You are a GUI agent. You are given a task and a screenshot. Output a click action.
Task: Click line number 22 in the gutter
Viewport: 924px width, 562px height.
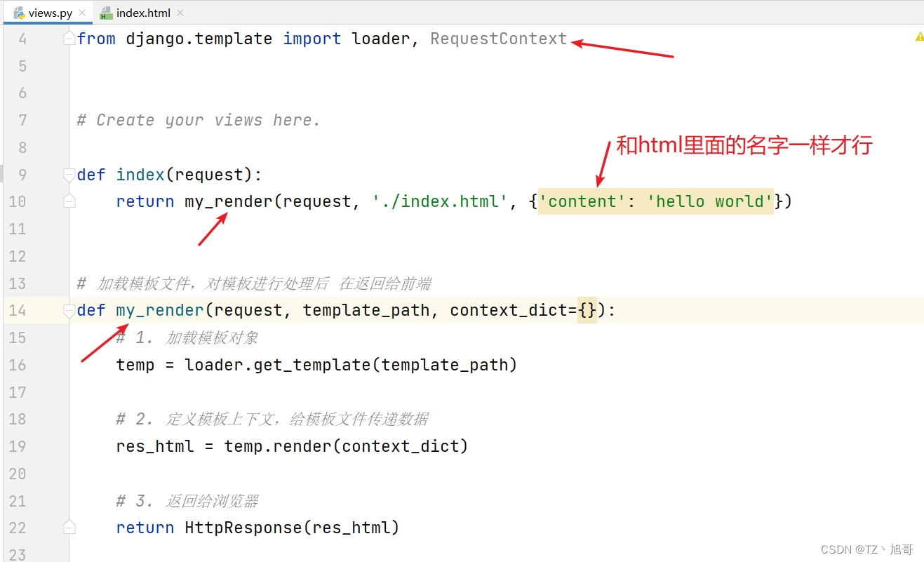pyautogui.click(x=18, y=528)
